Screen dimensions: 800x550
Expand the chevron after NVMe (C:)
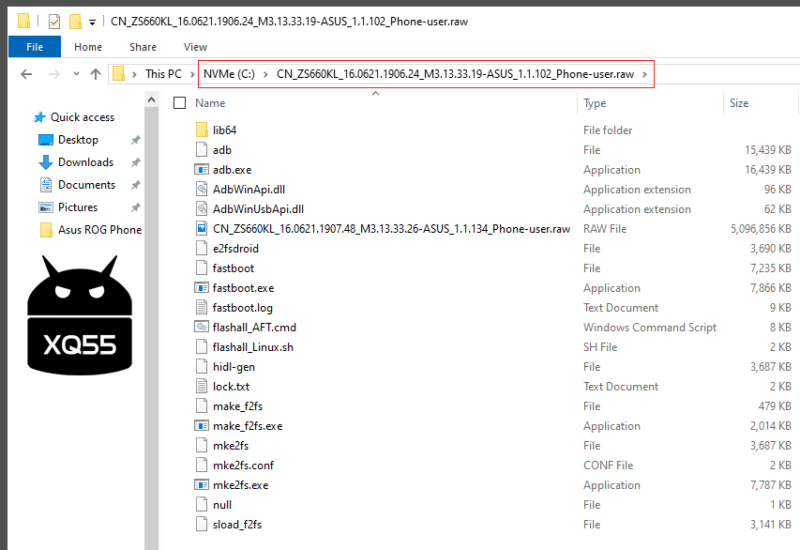point(265,74)
